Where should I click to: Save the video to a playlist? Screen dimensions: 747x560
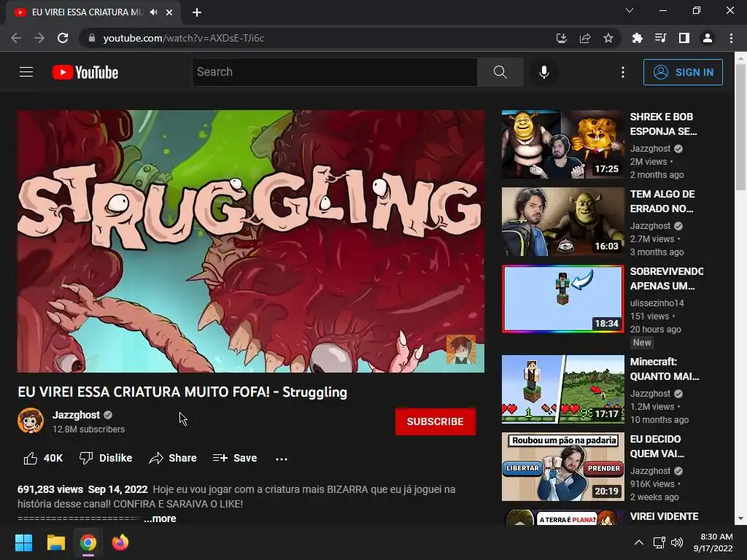(x=235, y=458)
